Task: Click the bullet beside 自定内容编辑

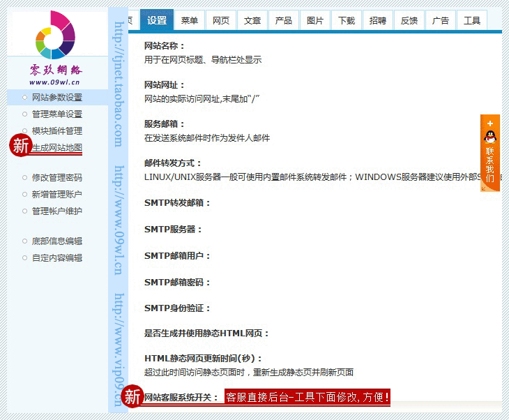Action: coord(24,258)
